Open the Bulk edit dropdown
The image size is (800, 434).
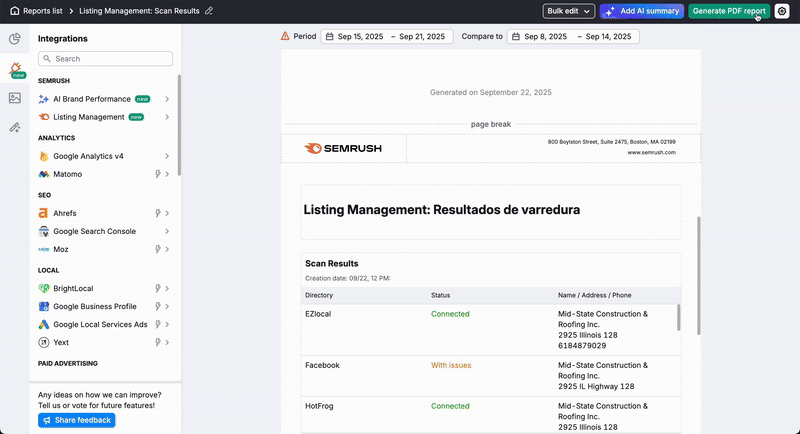click(x=569, y=11)
